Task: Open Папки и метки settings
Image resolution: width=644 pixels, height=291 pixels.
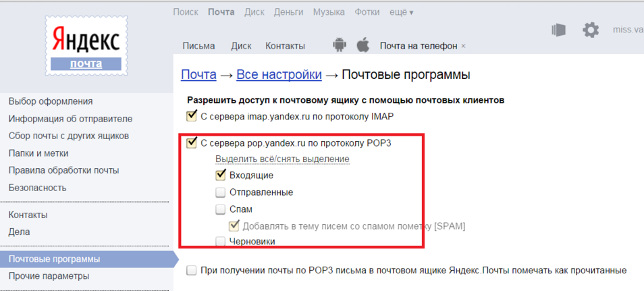Action: point(38,153)
